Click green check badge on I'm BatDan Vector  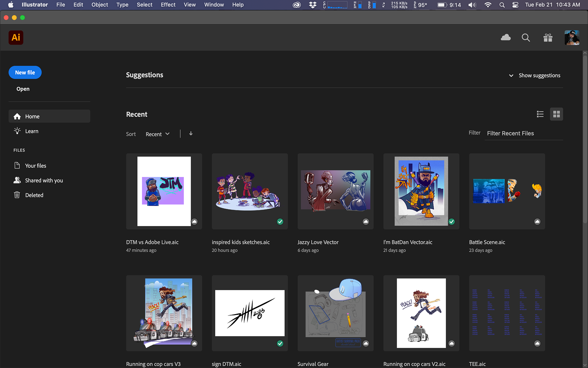[452, 221]
